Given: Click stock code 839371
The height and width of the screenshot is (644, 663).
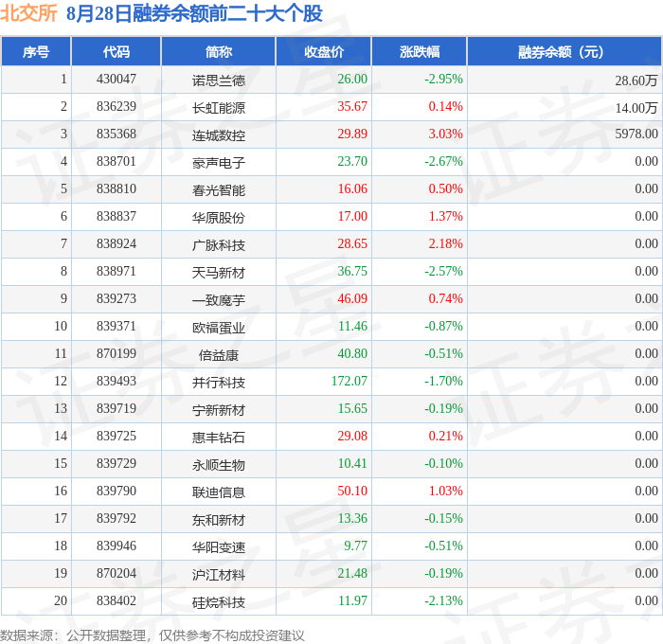Looking at the screenshot, I should (x=116, y=327).
